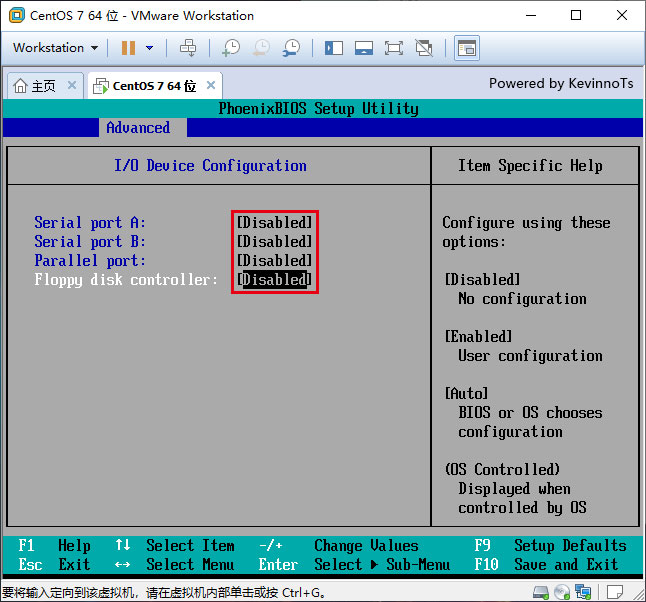646x602 pixels.
Task: Pause the virtual machine
Action: tap(128, 48)
